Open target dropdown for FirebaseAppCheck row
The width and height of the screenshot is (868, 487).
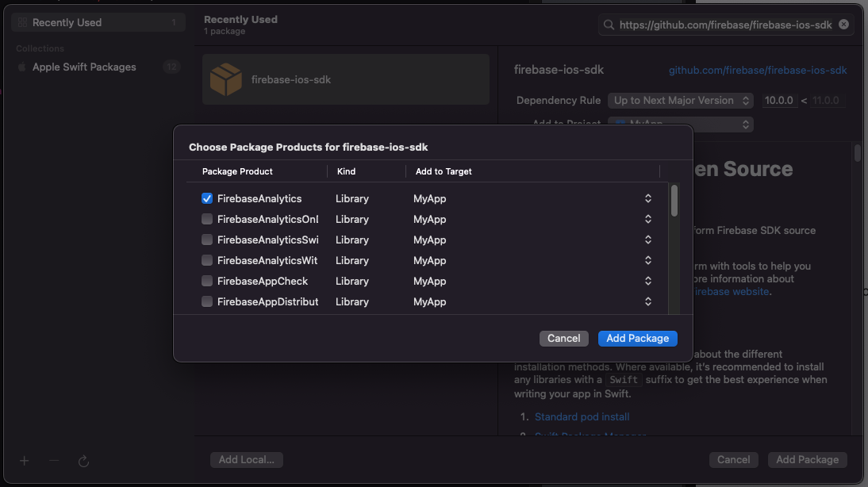tap(647, 281)
